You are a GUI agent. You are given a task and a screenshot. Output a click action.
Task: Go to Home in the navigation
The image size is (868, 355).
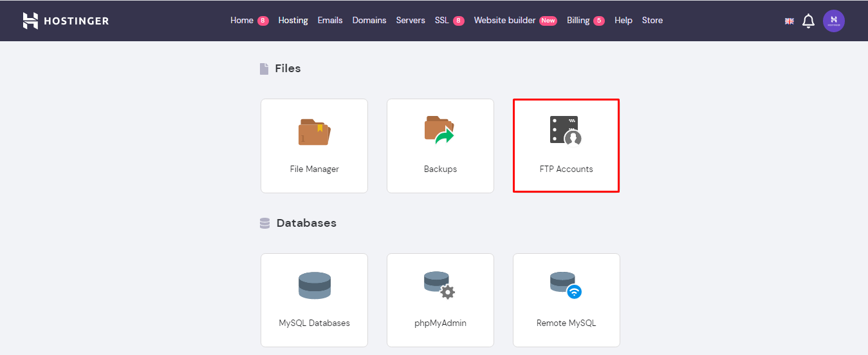click(242, 21)
